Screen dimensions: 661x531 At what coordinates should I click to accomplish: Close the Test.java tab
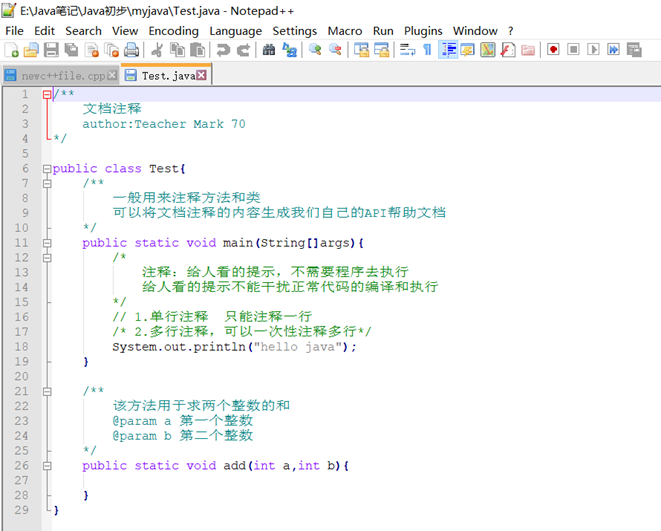pyautogui.click(x=202, y=75)
